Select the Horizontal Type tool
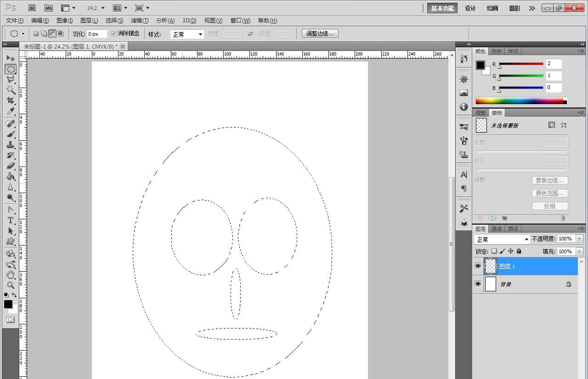The image size is (588, 379). tap(10, 220)
